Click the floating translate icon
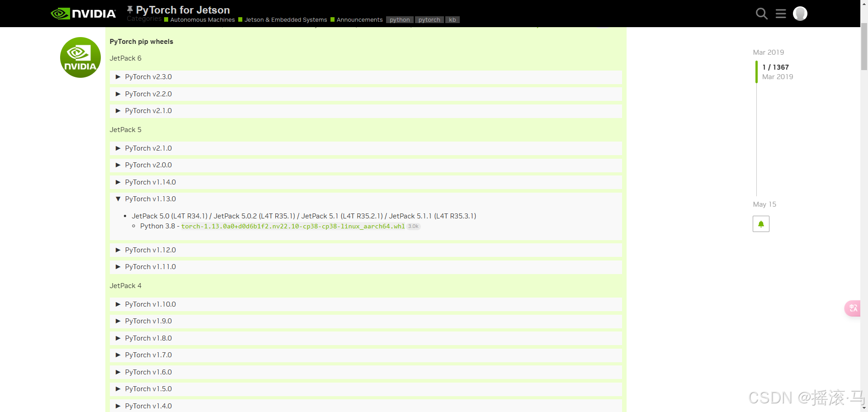This screenshot has width=868, height=412. (x=853, y=308)
